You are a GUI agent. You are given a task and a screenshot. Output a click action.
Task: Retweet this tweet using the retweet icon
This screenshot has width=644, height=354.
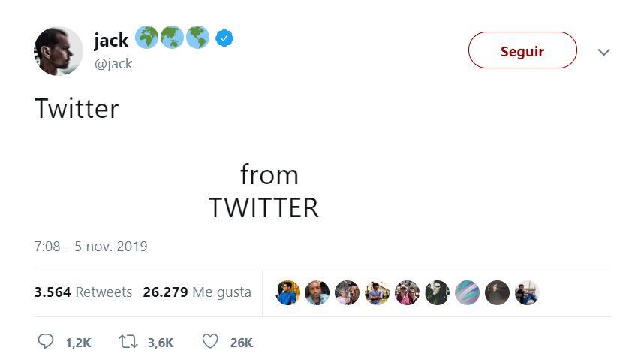[x=128, y=342]
